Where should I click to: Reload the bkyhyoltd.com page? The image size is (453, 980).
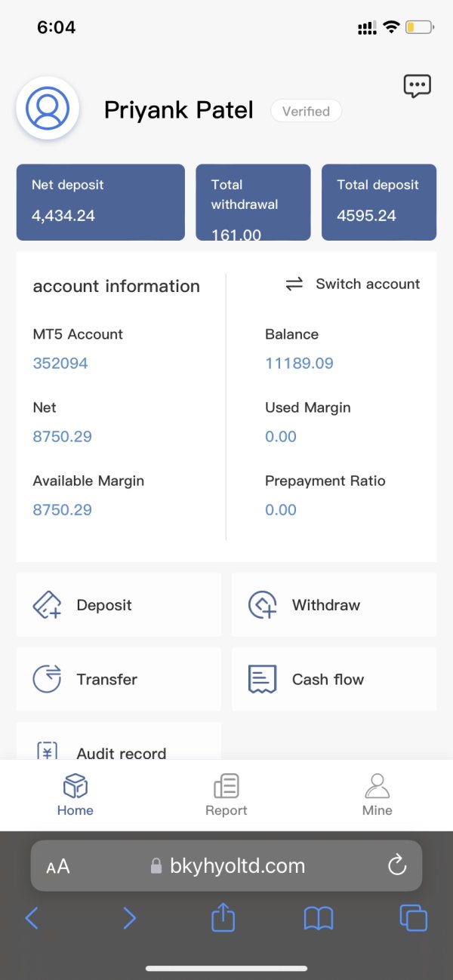(397, 865)
